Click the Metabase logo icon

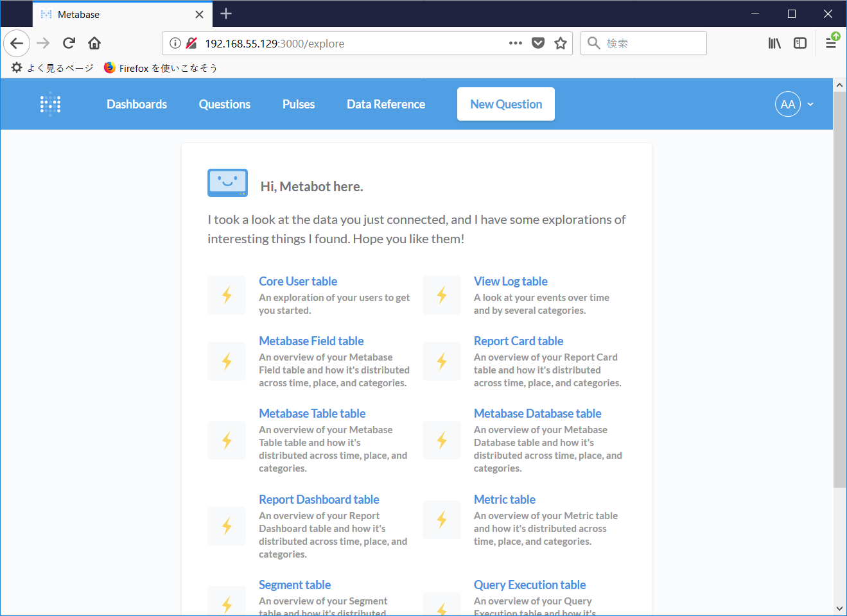[x=50, y=104]
